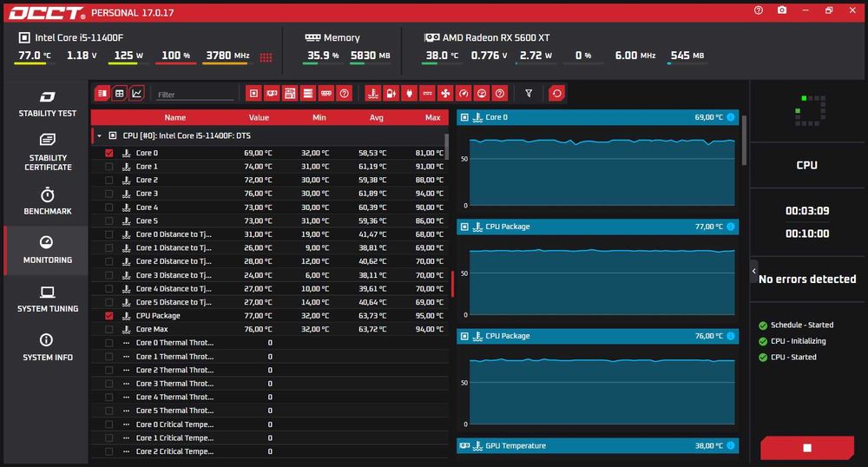Select the Core 1 Critical Tempe row
Viewport: 868px width, 467px height.
point(270,437)
